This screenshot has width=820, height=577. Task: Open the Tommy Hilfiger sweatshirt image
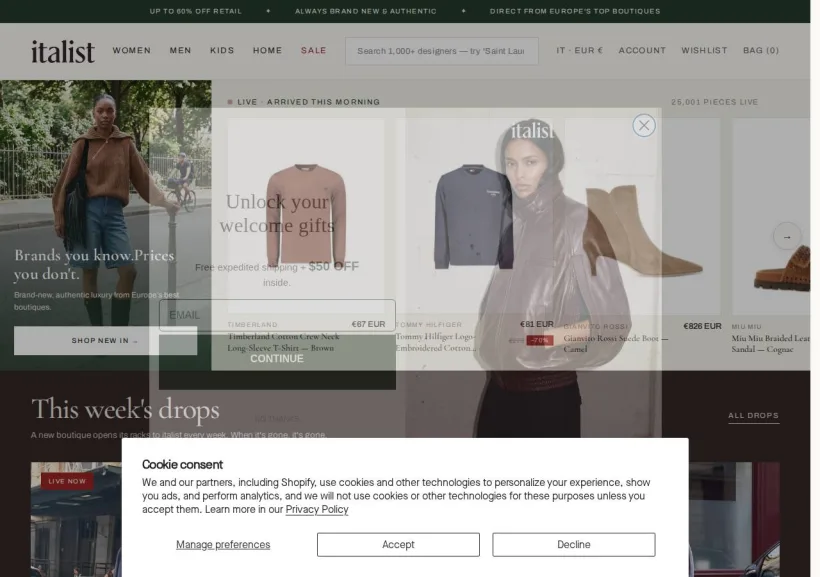[473, 216]
